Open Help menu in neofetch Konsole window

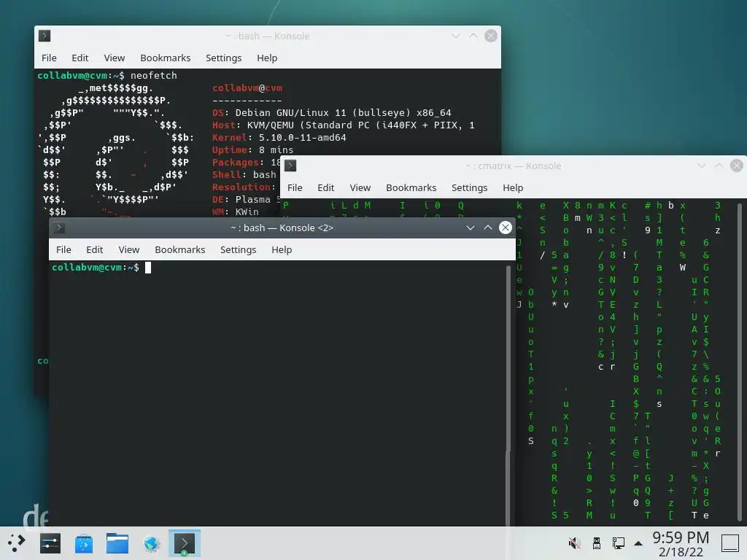point(267,58)
